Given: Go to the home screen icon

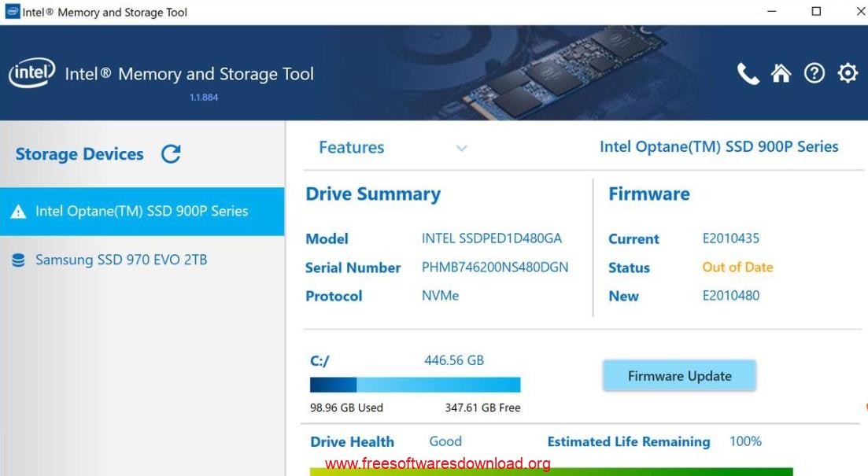Looking at the screenshot, I should click(x=781, y=73).
